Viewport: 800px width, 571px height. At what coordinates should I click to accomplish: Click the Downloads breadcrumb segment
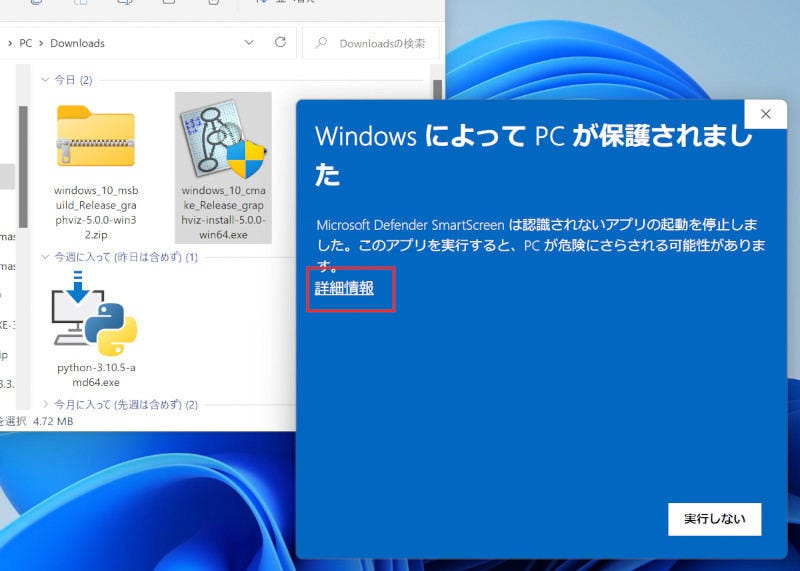(77, 43)
